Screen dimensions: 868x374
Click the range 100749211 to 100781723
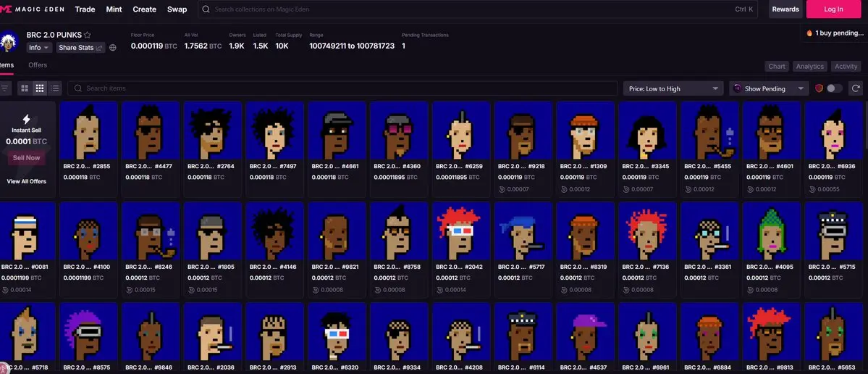coord(352,46)
